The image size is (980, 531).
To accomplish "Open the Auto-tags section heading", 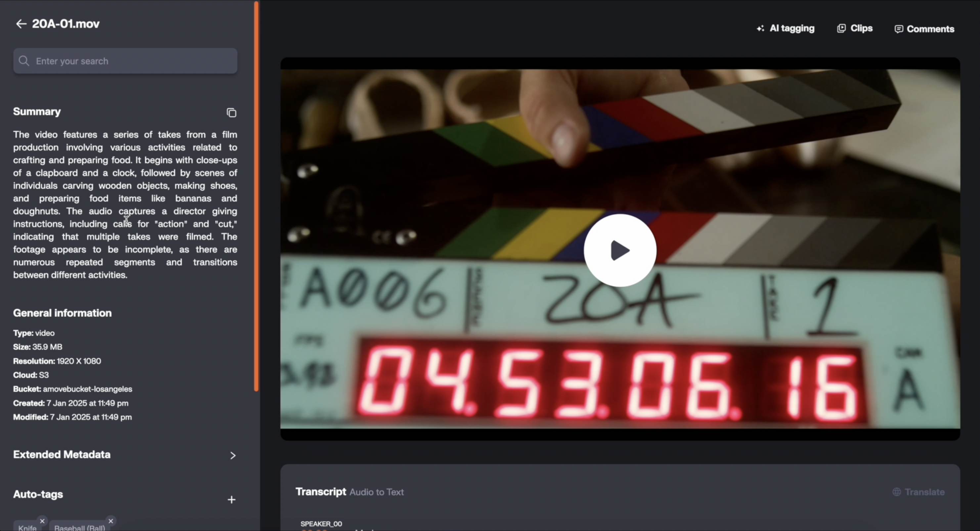I will point(38,494).
